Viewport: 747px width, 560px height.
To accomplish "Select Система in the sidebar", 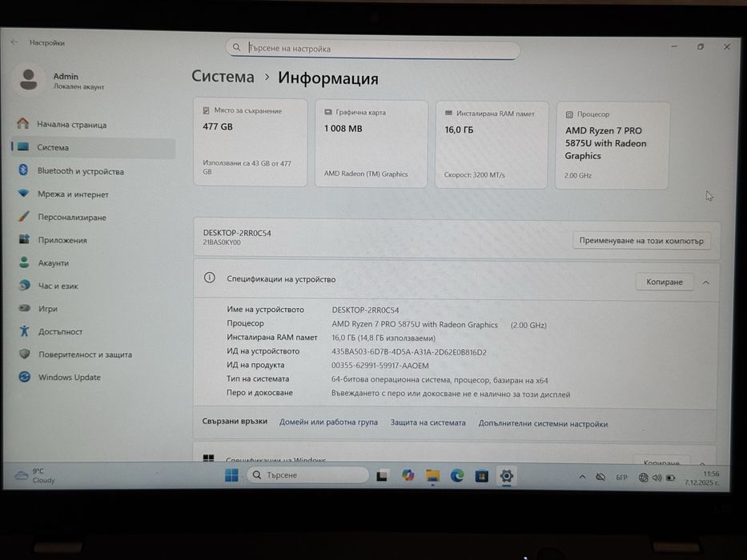I will (94, 148).
